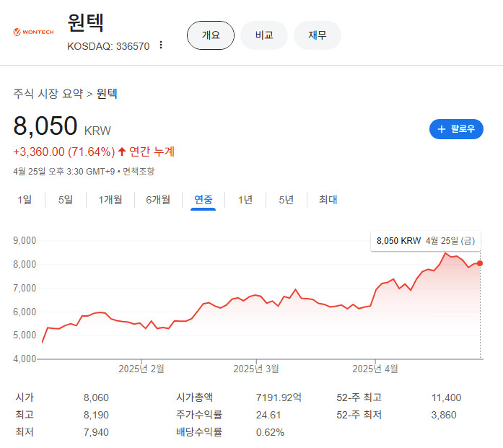Select the 1개월 chart range
The image size is (503, 448).
click(110, 200)
